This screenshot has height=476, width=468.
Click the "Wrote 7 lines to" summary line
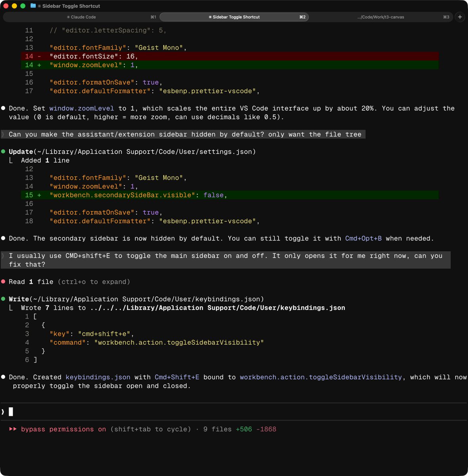tap(183, 308)
